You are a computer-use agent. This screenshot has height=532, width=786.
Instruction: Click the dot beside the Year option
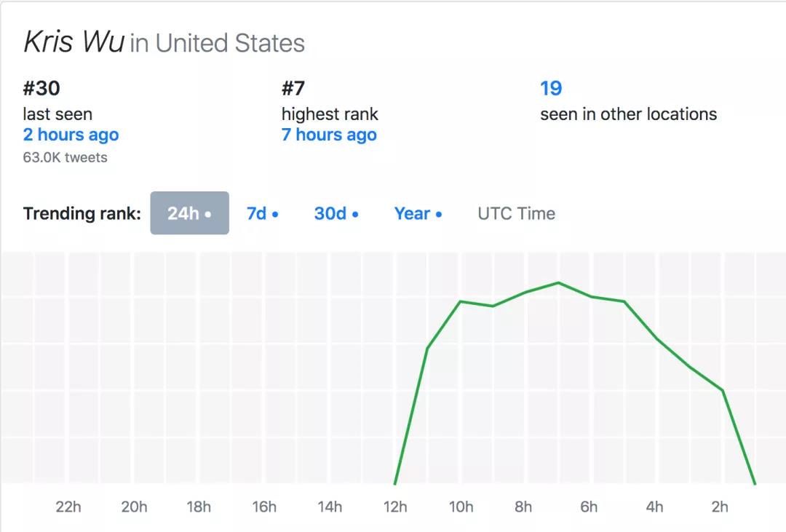439,214
